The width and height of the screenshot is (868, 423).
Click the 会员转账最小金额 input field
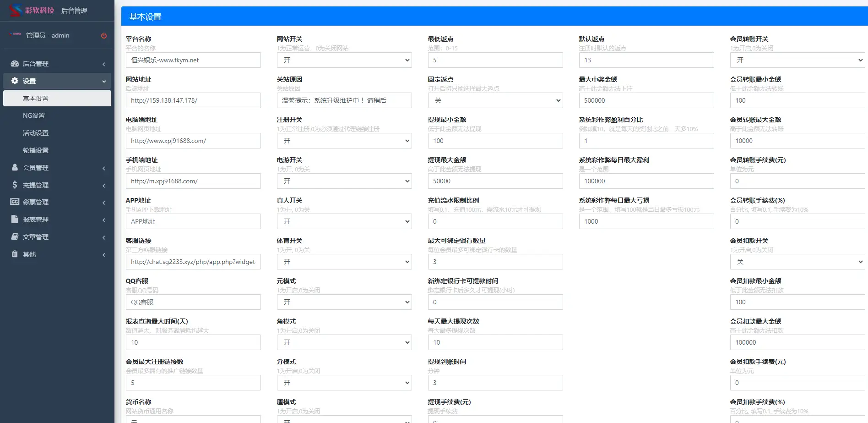point(797,100)
